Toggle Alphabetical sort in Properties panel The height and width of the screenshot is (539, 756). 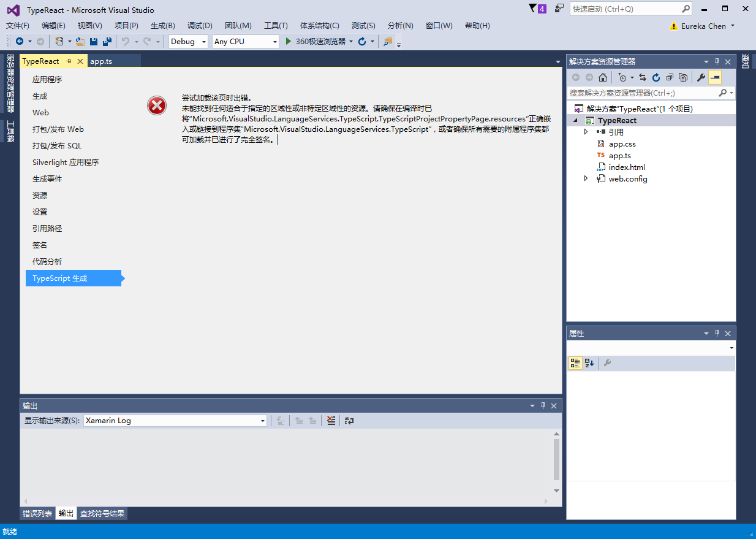coord(589,363)
